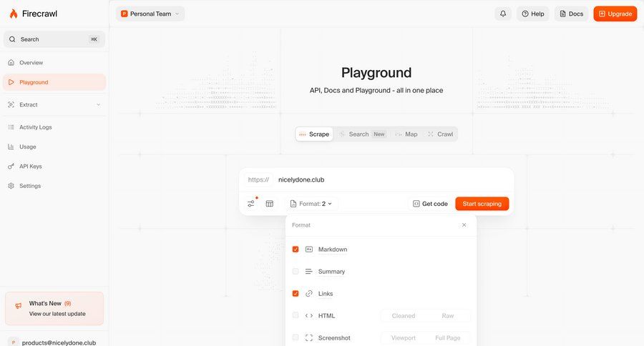
Task: Expand the Personal Team dropdown
Action: point(150,14)
